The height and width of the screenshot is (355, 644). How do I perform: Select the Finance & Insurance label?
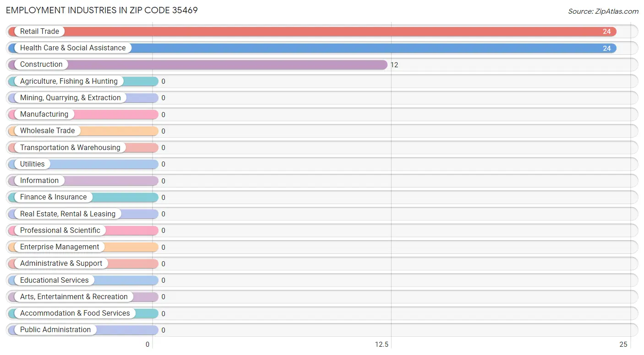(54, 197)
